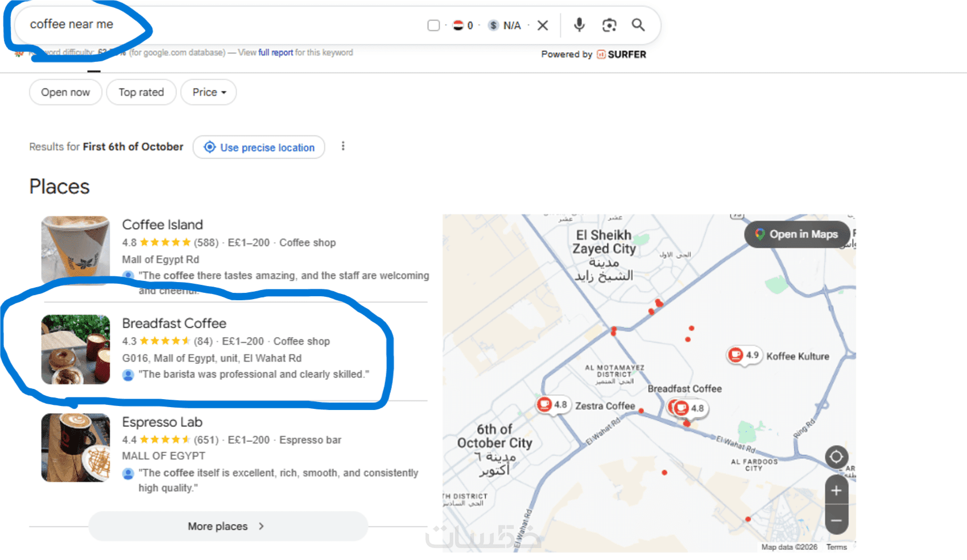
Task: Click the Egypt flag volume indicator
Action: click(x=458, y=25)
